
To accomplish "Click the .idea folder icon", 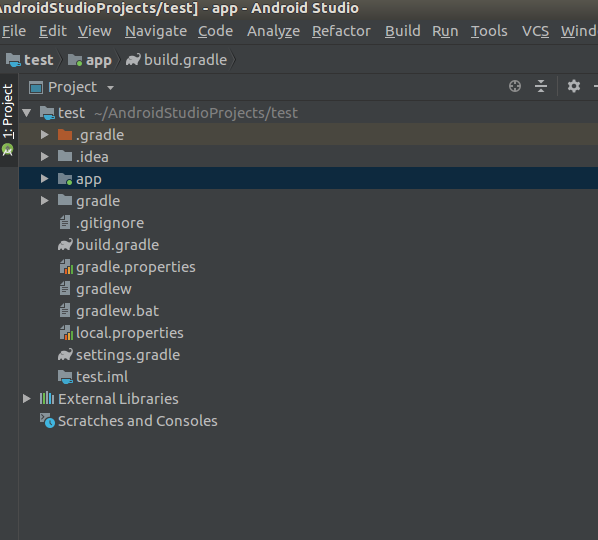I will click(65, 156).
